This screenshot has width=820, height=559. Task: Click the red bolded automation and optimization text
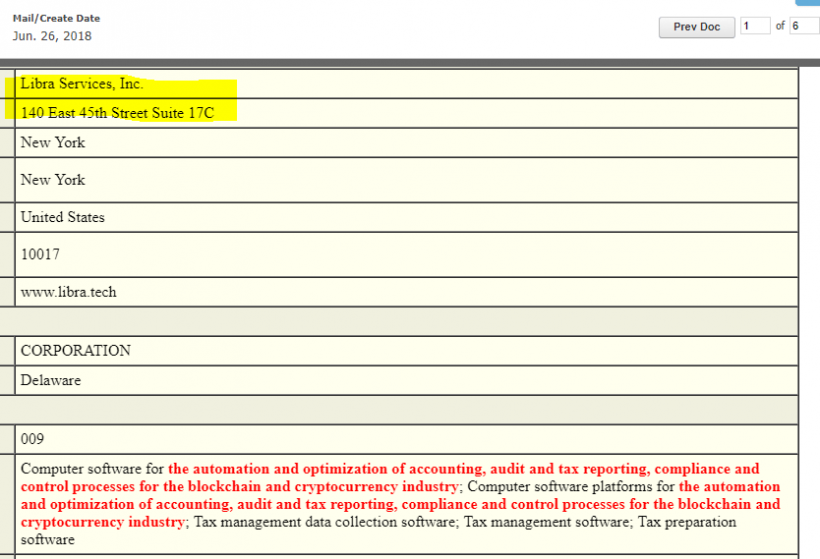tap(463, 468)
